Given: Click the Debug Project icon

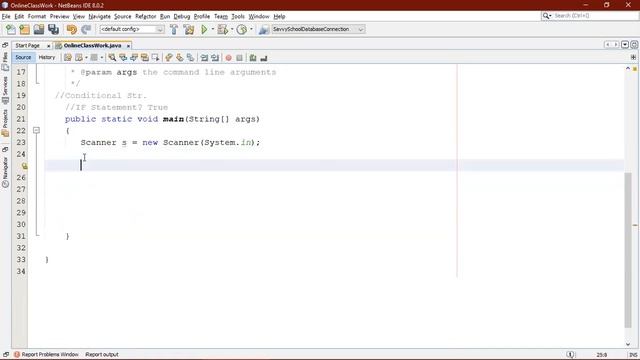Looking at the screenshot, I should [x=222, y=29].
